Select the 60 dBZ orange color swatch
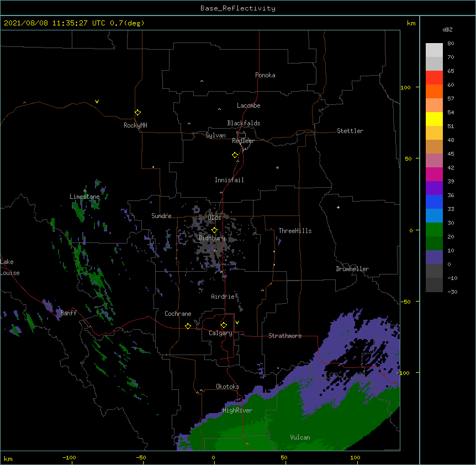Viewport: 476px width, 465px height. tap(434, 91)
